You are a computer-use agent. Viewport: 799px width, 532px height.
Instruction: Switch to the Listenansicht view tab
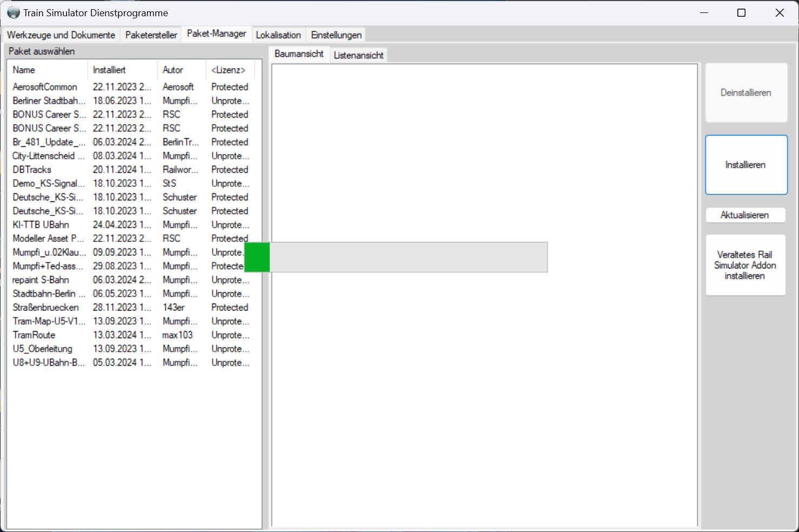pos(358,55)
